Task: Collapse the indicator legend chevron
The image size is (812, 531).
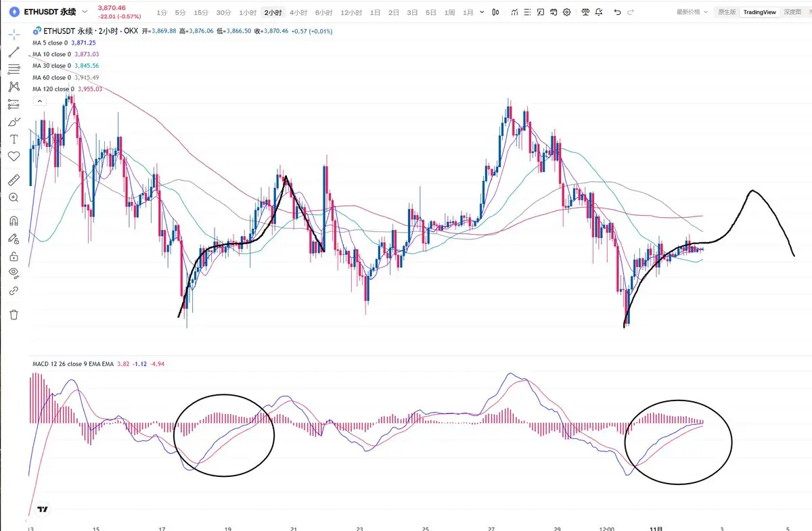Action: pyautogui.click(x=39, y=101)
